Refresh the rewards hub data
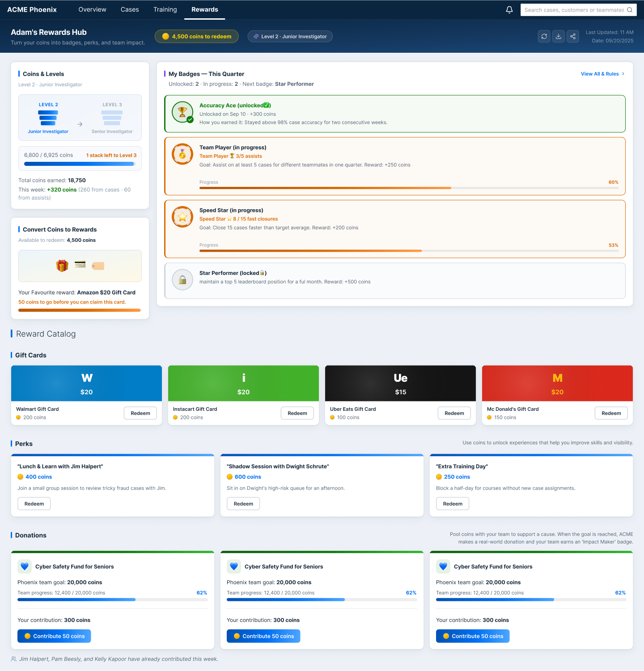Image resolution: width=644 pixels, height=671 pixels. (544, 37)
